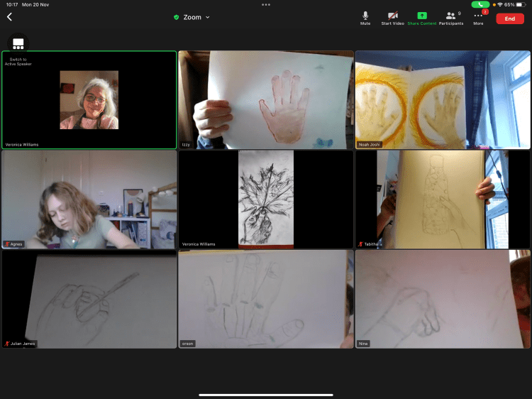Select orson's video tile
The image size is (532, 399).
[265, 298]
